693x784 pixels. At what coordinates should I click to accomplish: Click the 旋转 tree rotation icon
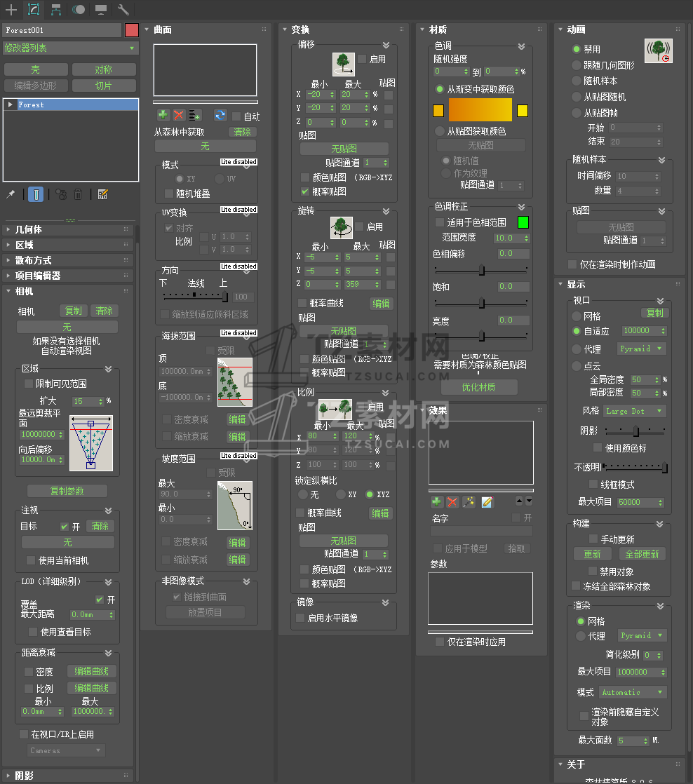point(342,227)
